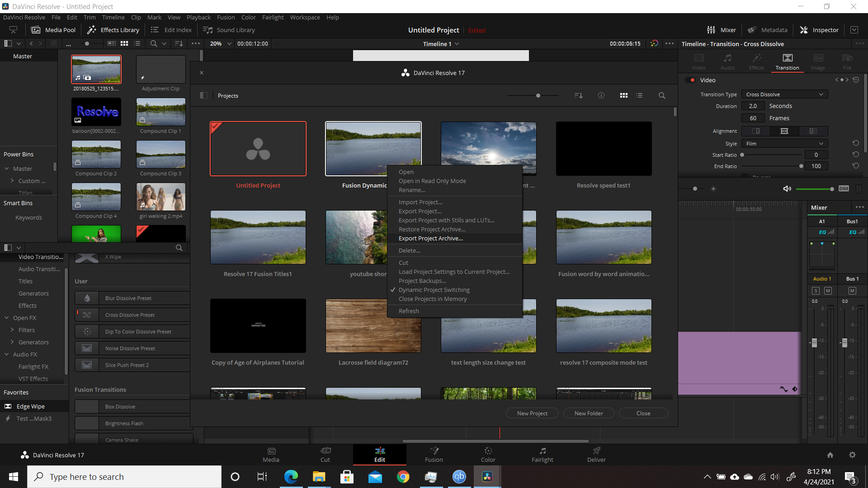This screenshot has height=488, width=868.
Task: Collapse the Audio FX category
Action: point(7,355)
